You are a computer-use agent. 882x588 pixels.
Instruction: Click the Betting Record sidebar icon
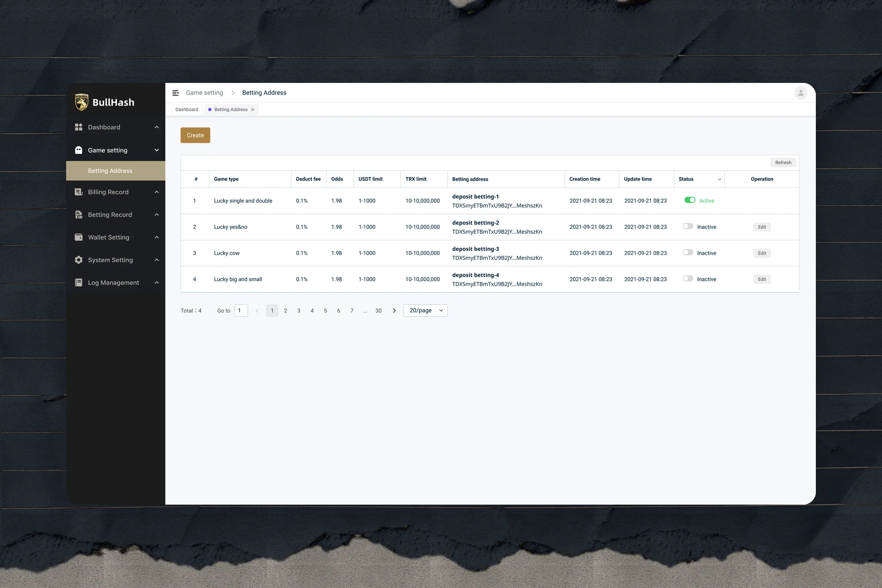click(x=78, y=214)
